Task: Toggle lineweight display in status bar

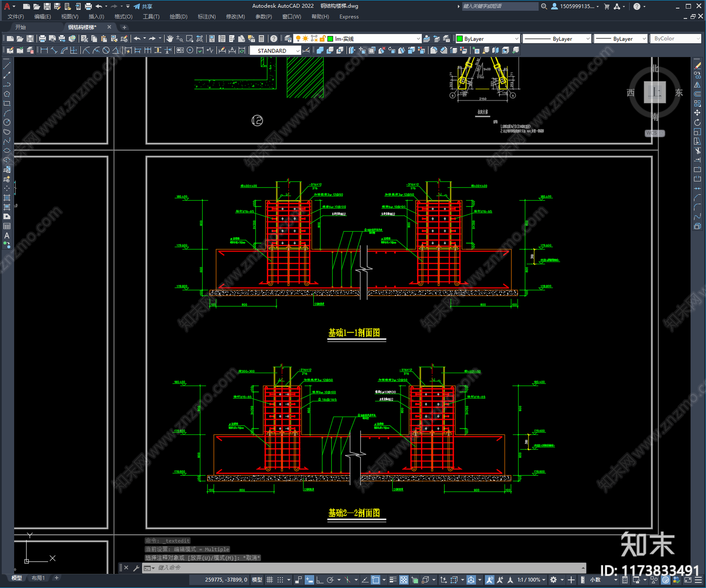Action: (x=393, y=580)
